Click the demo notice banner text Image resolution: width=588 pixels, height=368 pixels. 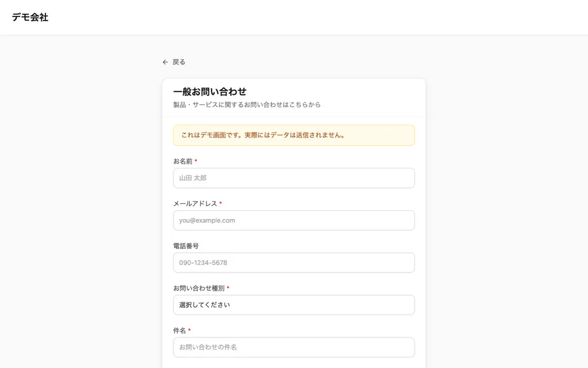[263, 135]
